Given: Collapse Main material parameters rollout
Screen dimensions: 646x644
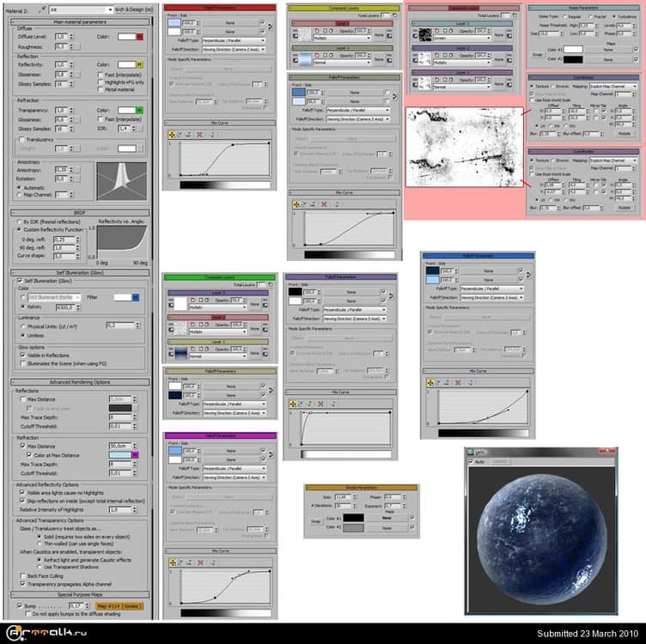Looking at the screenshot, I should (x=80, y=21).
